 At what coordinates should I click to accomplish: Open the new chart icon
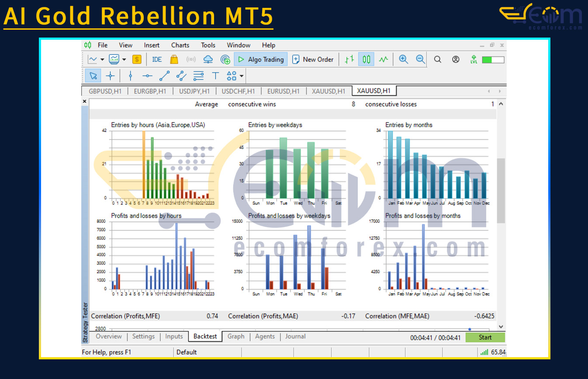pyautogui.click(x=93, y=59)
